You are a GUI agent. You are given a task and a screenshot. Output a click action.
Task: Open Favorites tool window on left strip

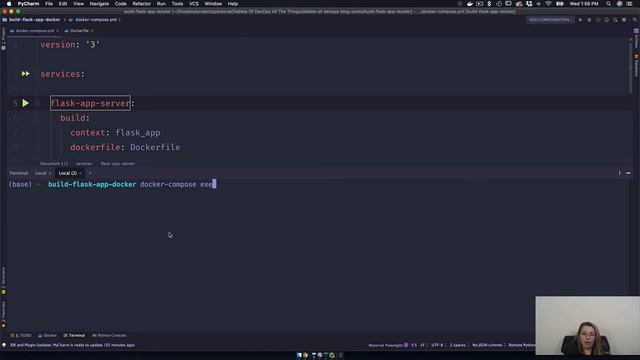[x=4, y=314]
